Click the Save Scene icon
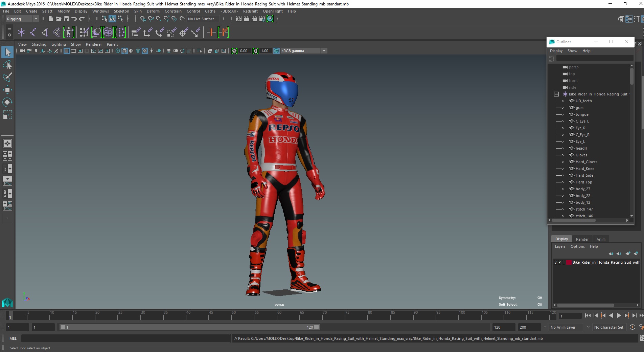 [x=66, y=19]
